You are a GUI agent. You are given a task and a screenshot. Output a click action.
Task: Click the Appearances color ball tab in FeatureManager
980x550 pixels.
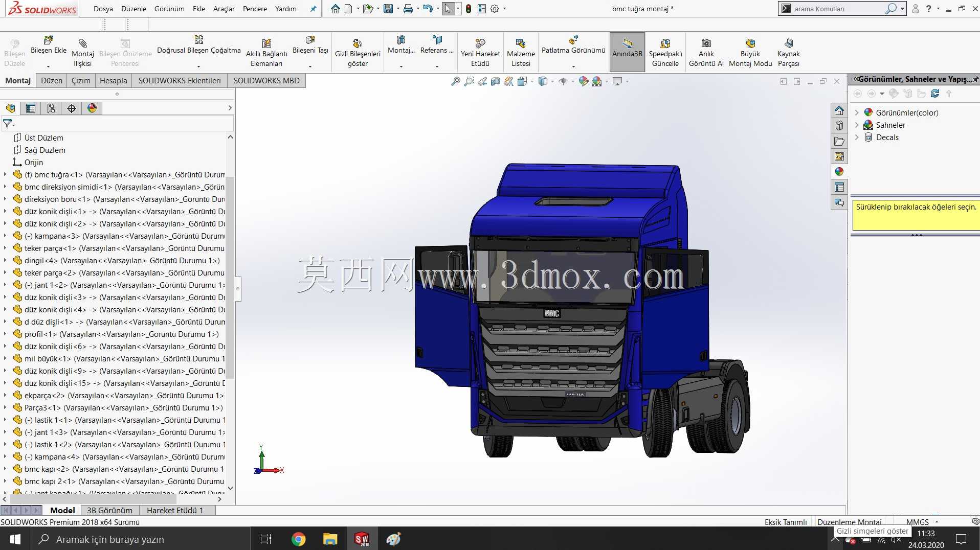click(92, 108)
